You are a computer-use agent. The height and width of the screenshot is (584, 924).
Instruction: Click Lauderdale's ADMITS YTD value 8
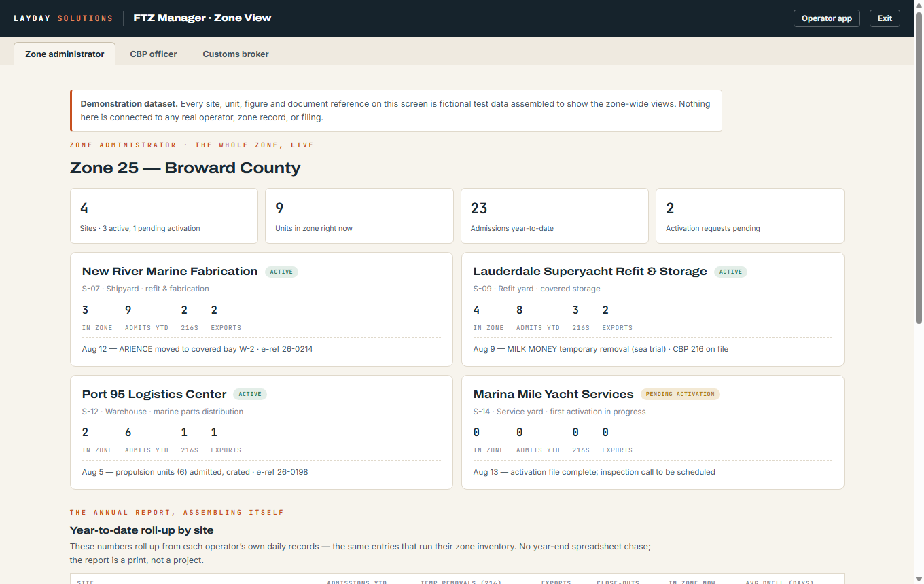(520, 310)
